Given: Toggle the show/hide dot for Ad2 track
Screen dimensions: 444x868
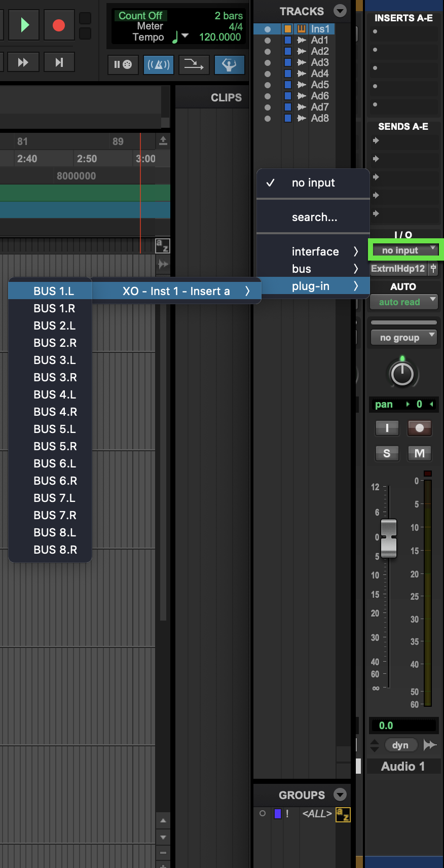Looking at the screenshot, I should tap(268, 51).
